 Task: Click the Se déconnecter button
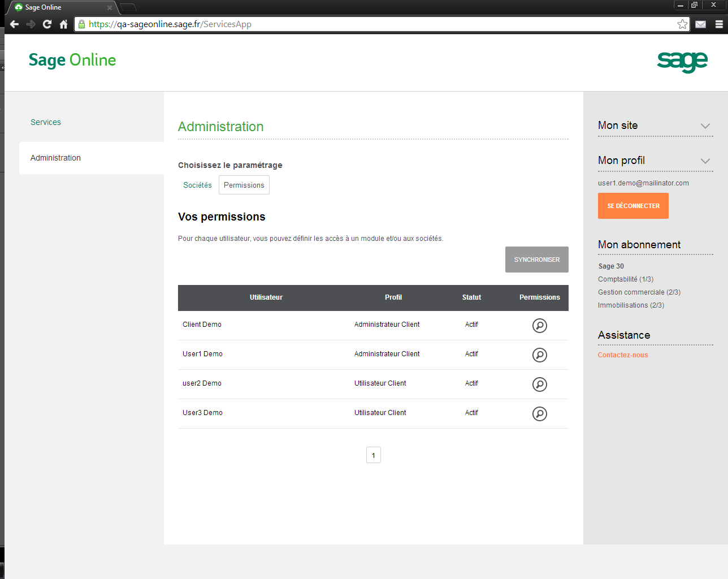pos(633,206)
